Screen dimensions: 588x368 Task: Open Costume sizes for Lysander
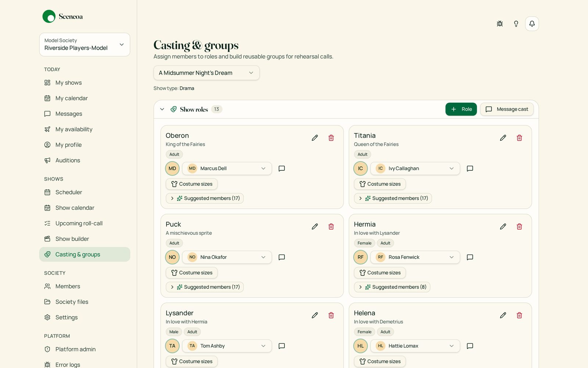point(191,361)
